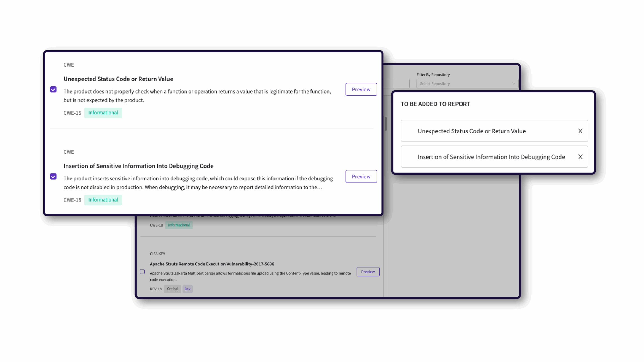This screenshot has width=644, height=362.
Task: Click the CWE-18 Informational badge in popup
Action: [x=103, y=200]
